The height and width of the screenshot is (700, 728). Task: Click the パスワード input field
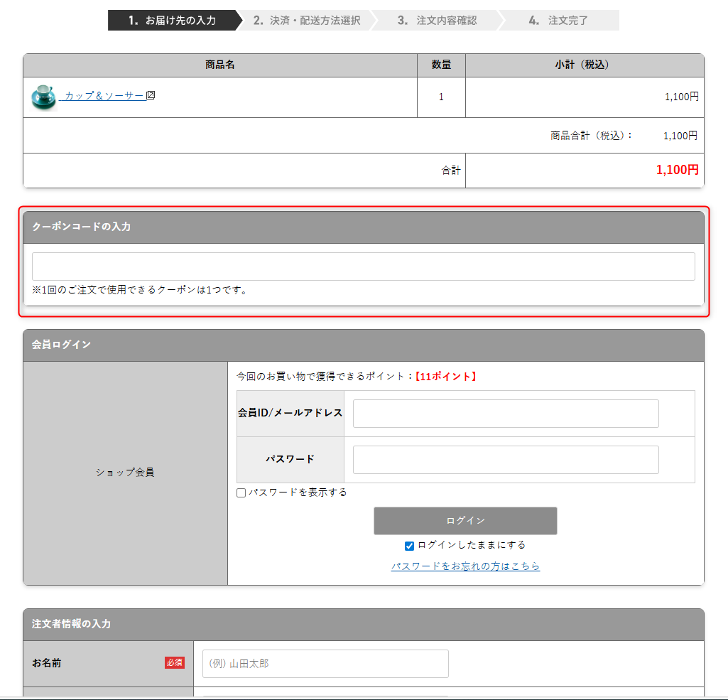coord(505,460)
